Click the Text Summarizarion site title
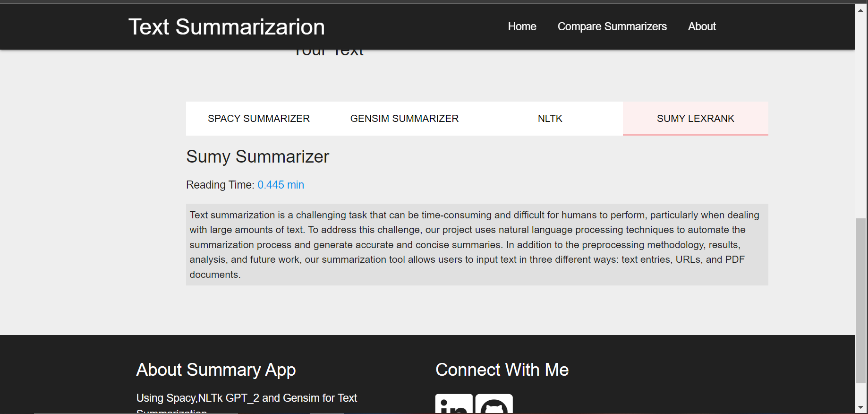Image resolution: width=868 pixels, height=414 pixels. click(x=227, y=27)
